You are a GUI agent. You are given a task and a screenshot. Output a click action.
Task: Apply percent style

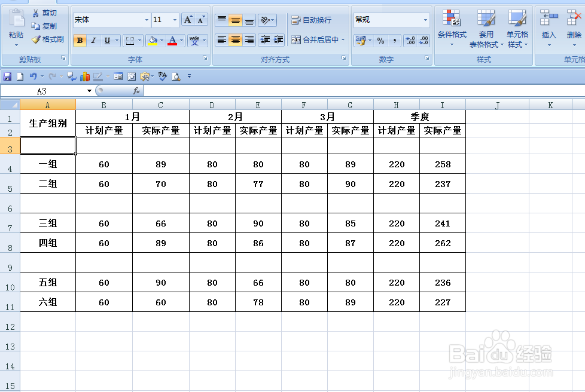point(381,41)
